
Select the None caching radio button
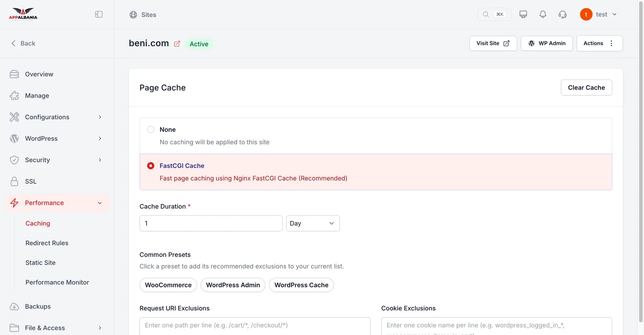(151, 129)
